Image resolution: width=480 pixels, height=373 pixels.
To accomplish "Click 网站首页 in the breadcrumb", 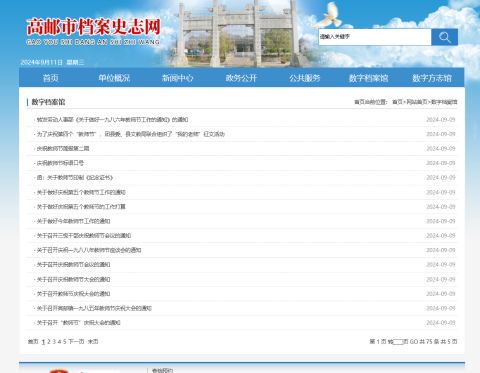I will point(417,102).
